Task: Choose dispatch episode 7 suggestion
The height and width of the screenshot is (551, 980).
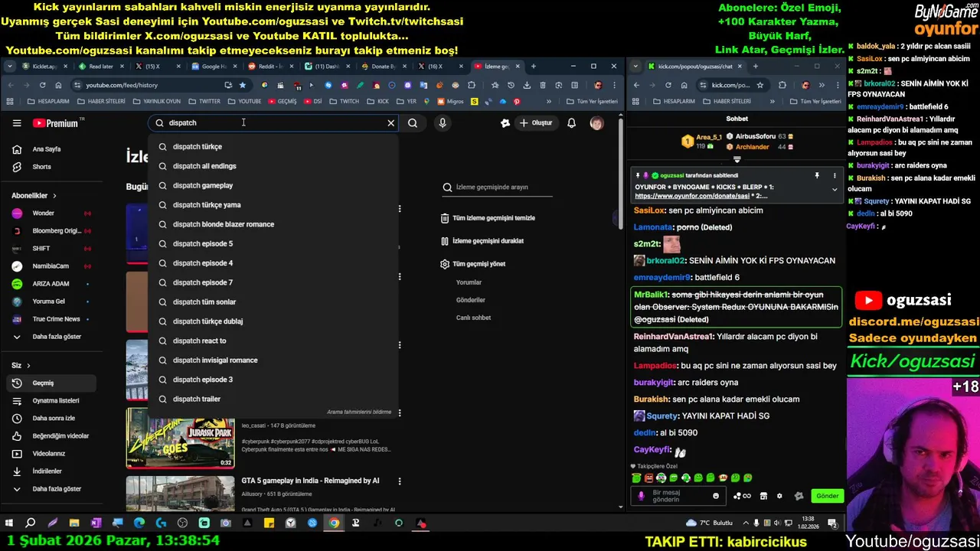Action: point(274,282)
